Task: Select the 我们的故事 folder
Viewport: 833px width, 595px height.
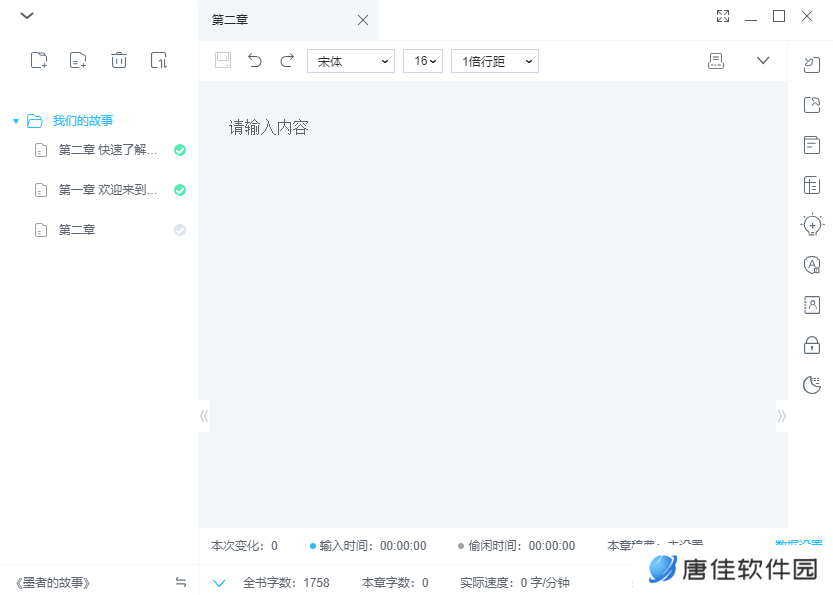Action: point(82,121)
